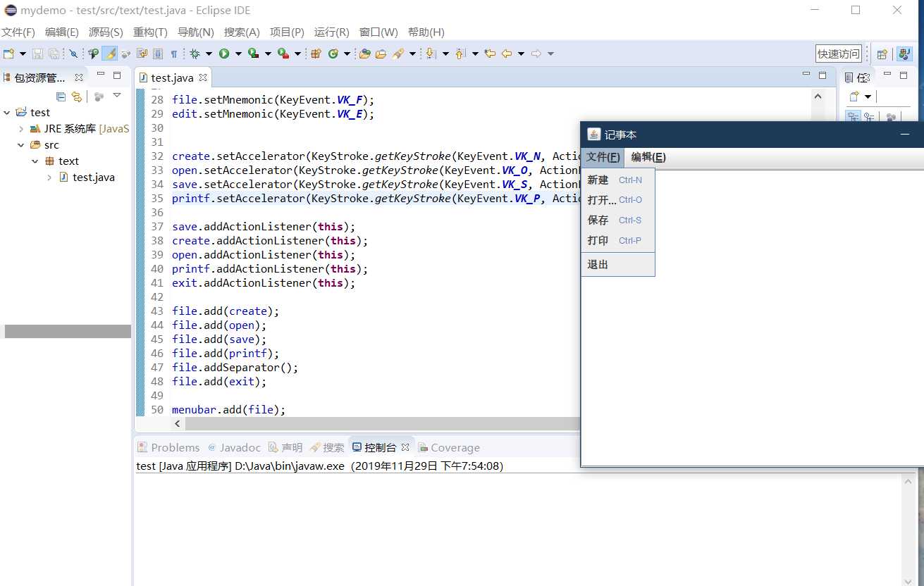The width and height of the screenshot is (924, 586).
Task: Expand the test.java tree node
Action: 49,177
